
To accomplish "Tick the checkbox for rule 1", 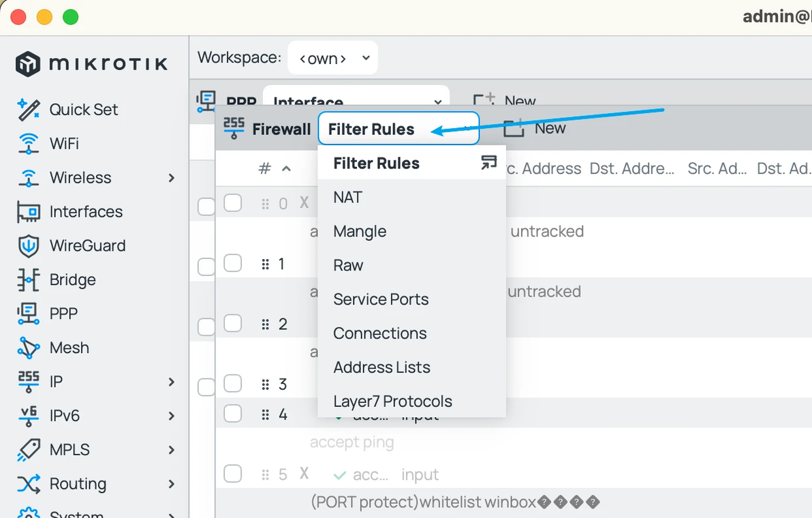I will pyautogui.click(x=233, y=264).
